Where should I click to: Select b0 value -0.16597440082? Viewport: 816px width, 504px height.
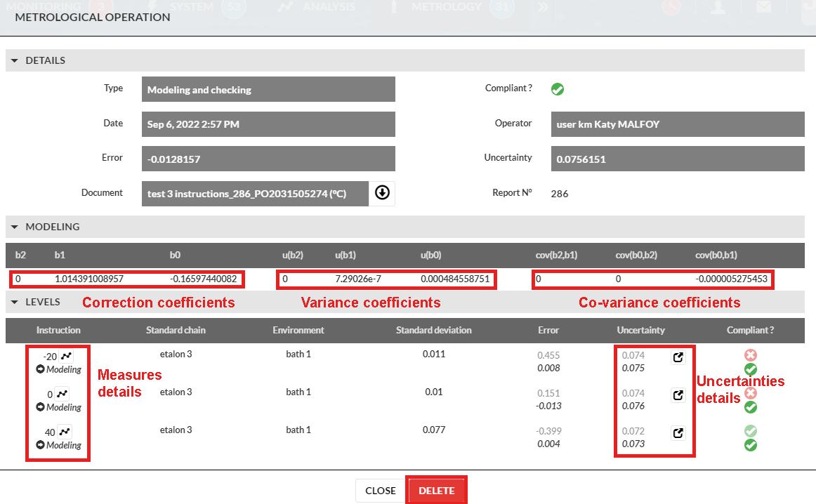(204, 279)
